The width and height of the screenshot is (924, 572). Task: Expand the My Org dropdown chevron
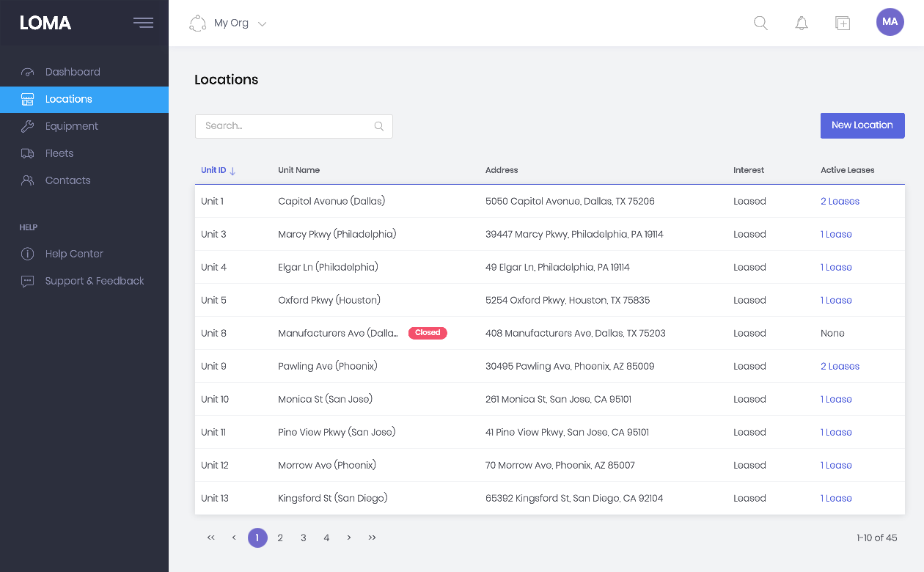(262, 23)
